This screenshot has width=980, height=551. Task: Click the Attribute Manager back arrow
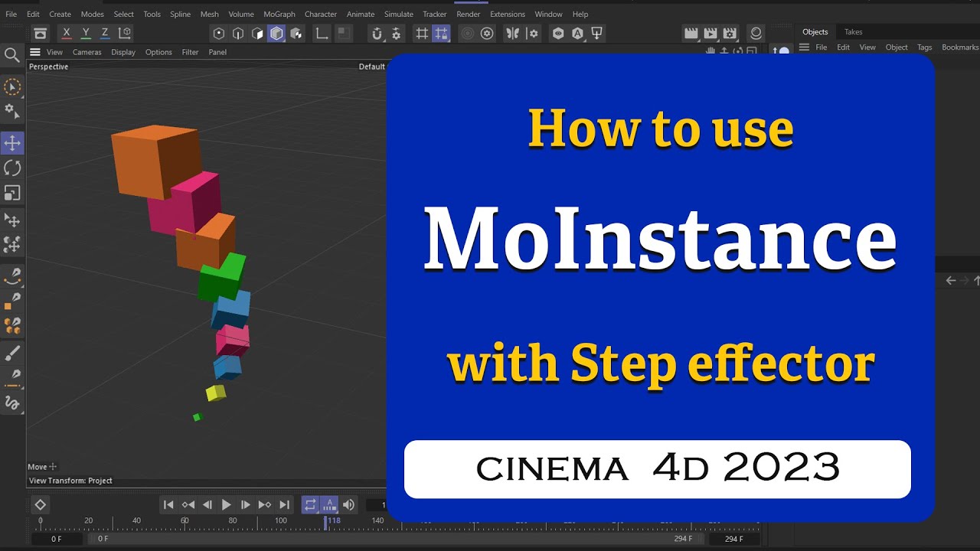point(950,281)
